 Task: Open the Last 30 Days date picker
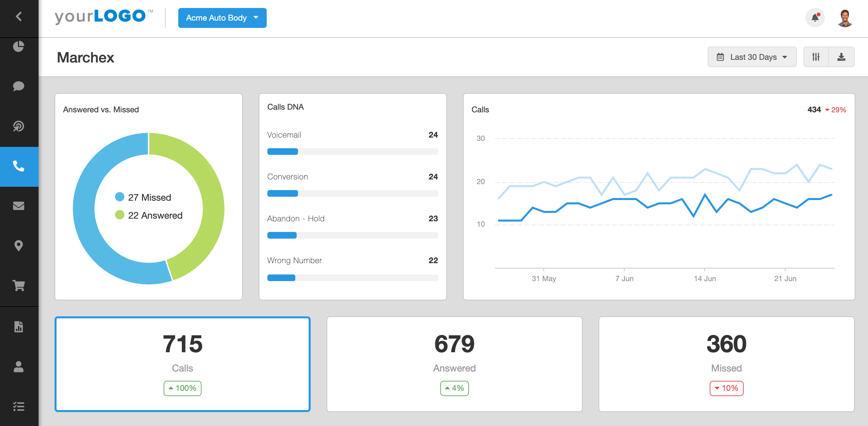(x=752, y=57)
